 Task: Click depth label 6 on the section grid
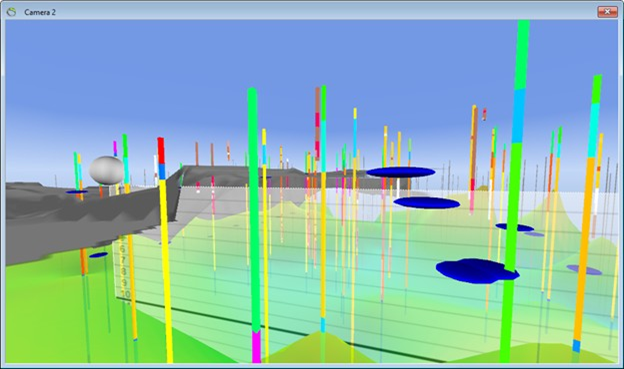pyautogui.click(x=123, y=249)
